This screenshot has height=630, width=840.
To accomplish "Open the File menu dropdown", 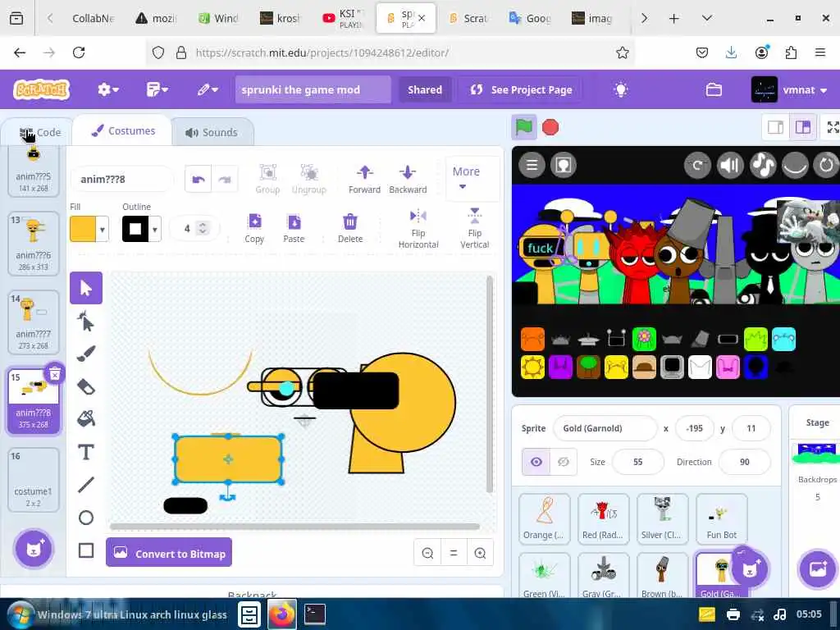I will (x=157, y=90).
